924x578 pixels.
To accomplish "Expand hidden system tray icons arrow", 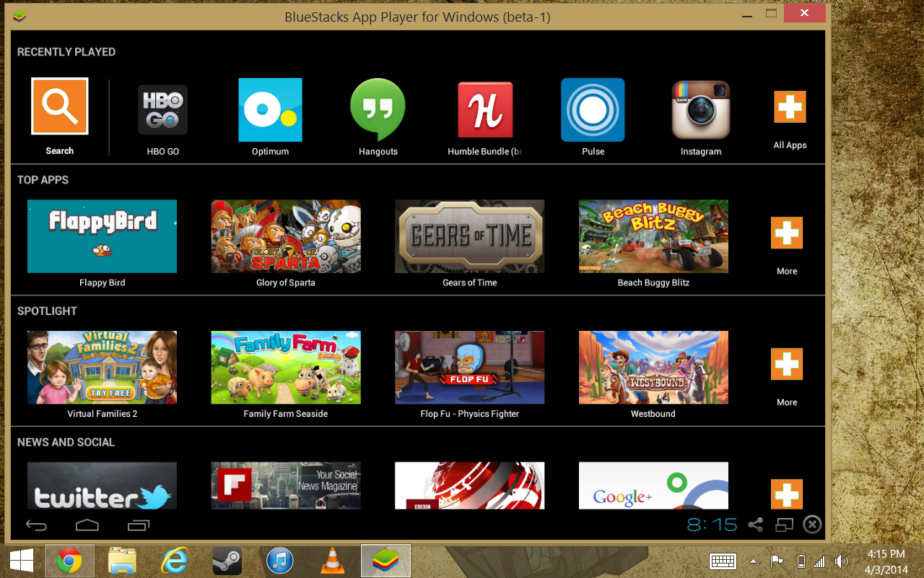I will pos(754,561).
